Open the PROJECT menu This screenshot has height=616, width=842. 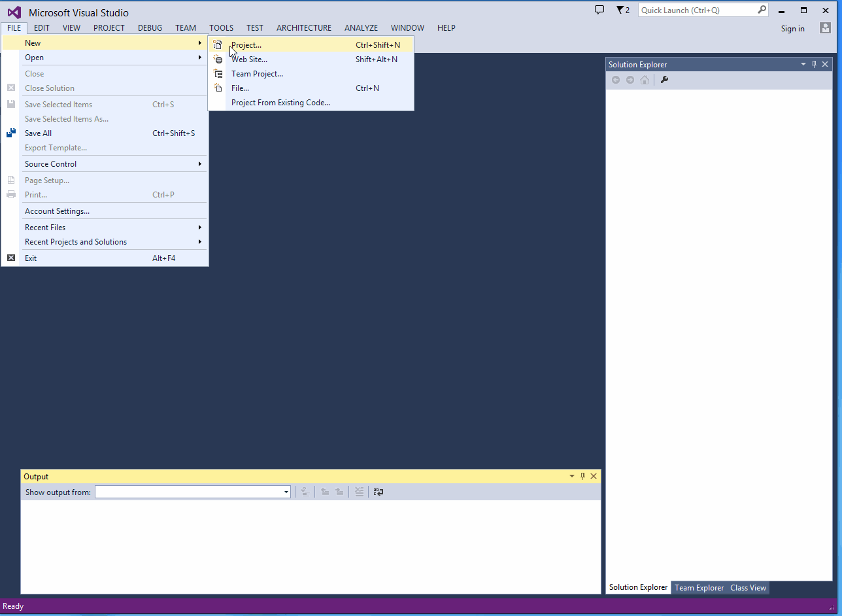tap(109, 28)
